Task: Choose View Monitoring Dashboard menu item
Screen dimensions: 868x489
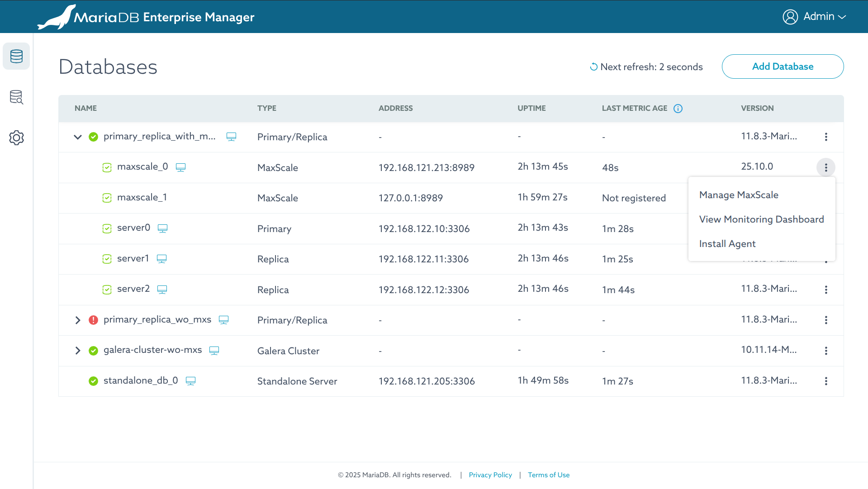Action: (x=761, y=219)
